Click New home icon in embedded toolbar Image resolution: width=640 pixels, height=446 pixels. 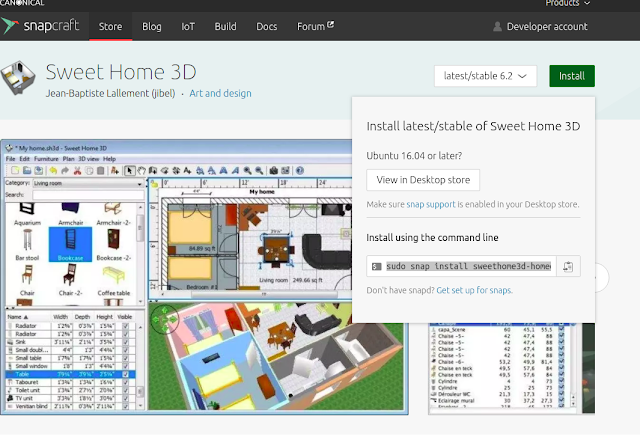click(15, 171)
